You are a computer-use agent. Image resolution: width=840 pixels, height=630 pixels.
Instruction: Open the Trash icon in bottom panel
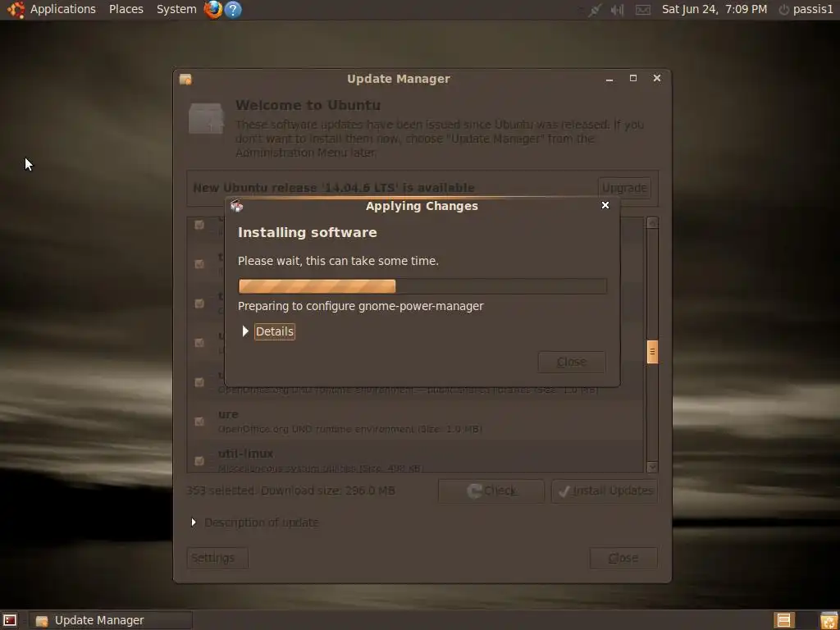pos(829,620)
